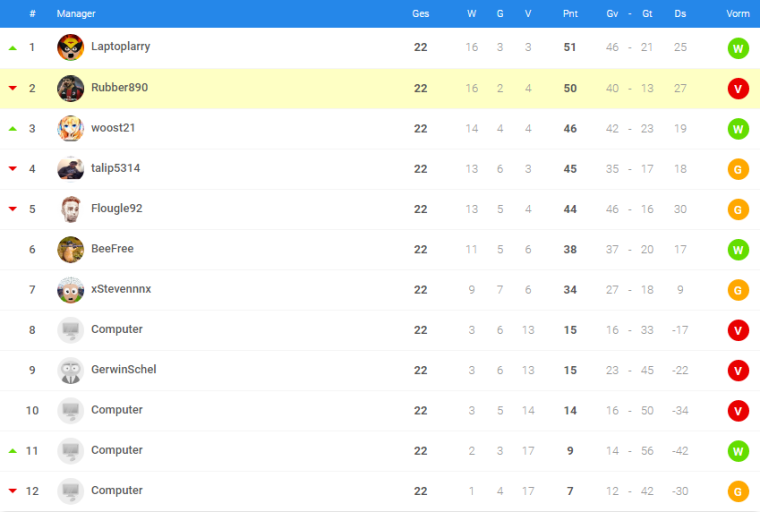
Task: Sort by the Pnt column header
Action: click(570, 14)
